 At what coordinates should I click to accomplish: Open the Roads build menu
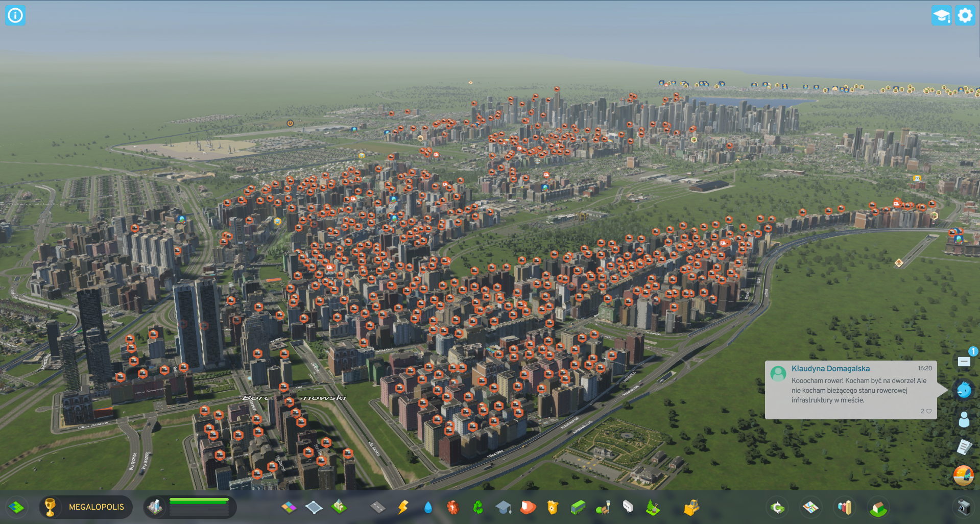click(x=377, y=507)
